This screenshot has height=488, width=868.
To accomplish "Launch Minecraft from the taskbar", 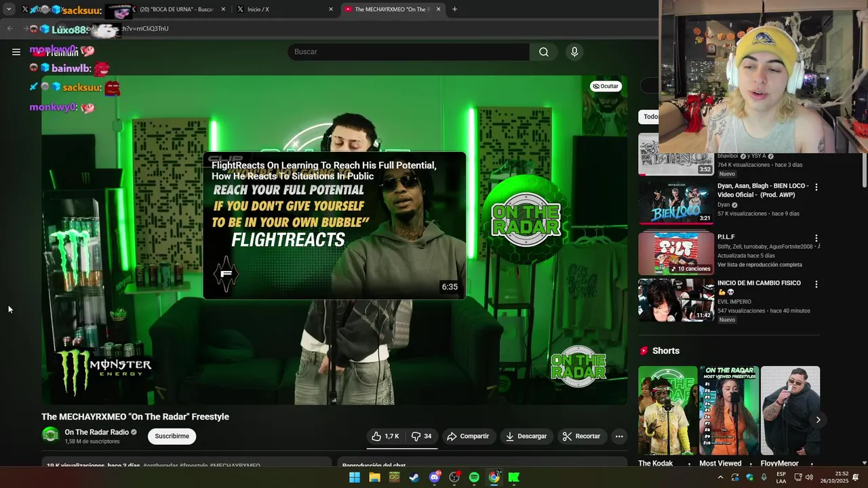I will coord(394,477).
